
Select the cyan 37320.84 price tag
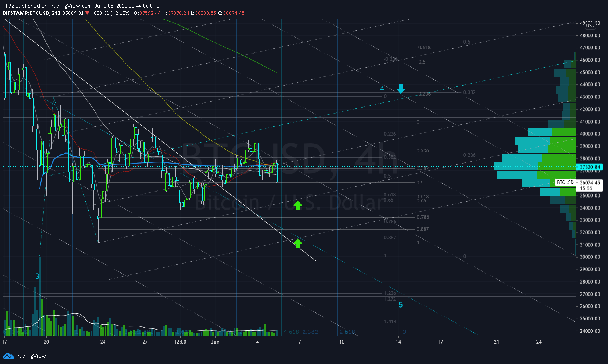(589, 167)
